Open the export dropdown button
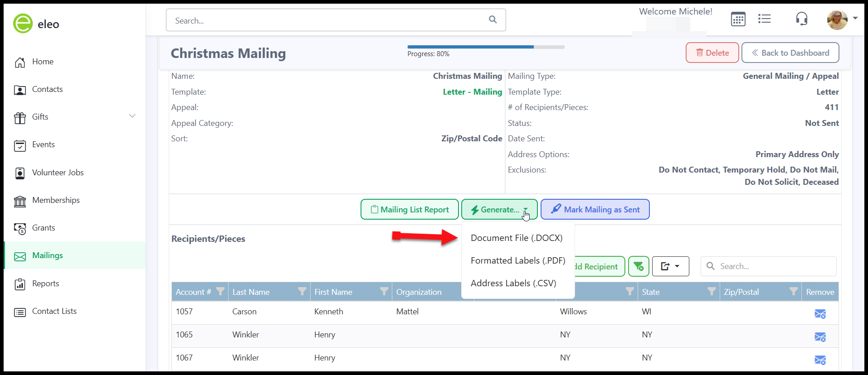This screenshot has width=868, height=375. (670, 266)
